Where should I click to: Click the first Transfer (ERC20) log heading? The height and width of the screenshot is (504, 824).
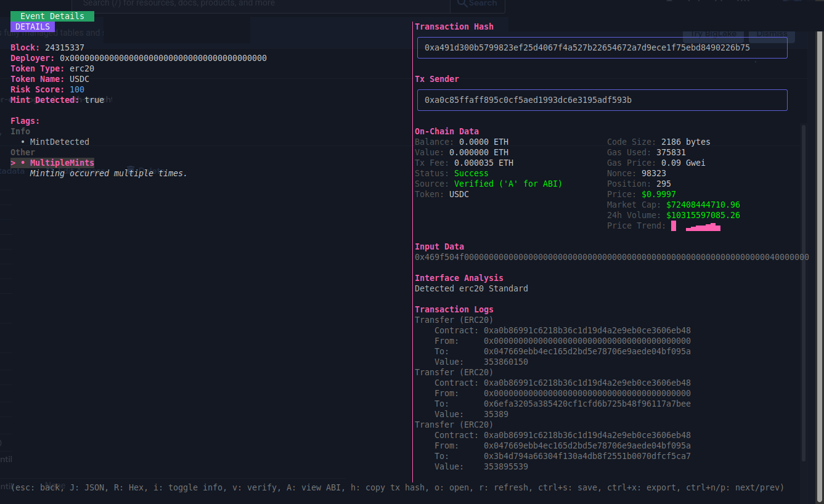pos(454,320)
